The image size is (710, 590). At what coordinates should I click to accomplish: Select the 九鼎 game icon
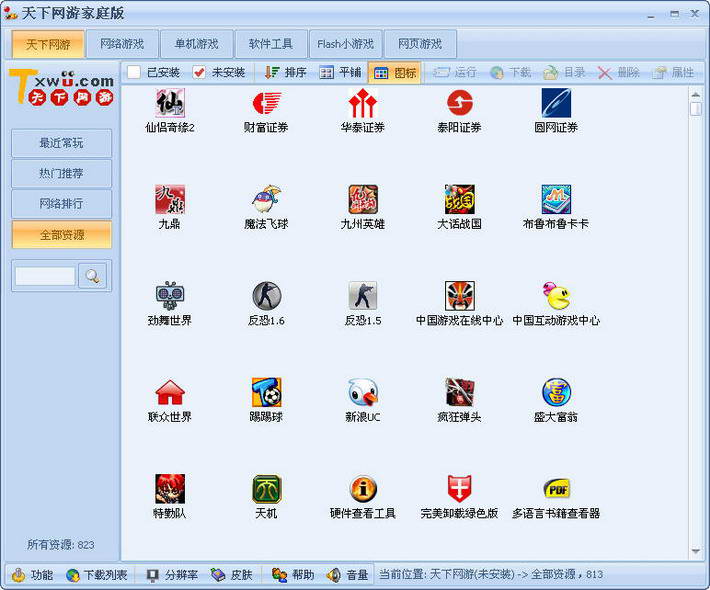click(x=170, y=199)
